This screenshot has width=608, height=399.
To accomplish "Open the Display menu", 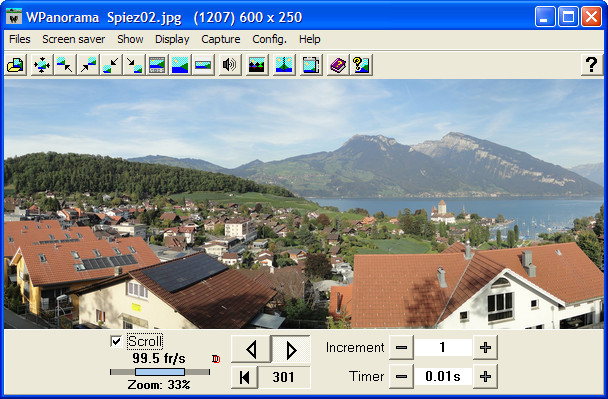I will [x=172, y=39].
